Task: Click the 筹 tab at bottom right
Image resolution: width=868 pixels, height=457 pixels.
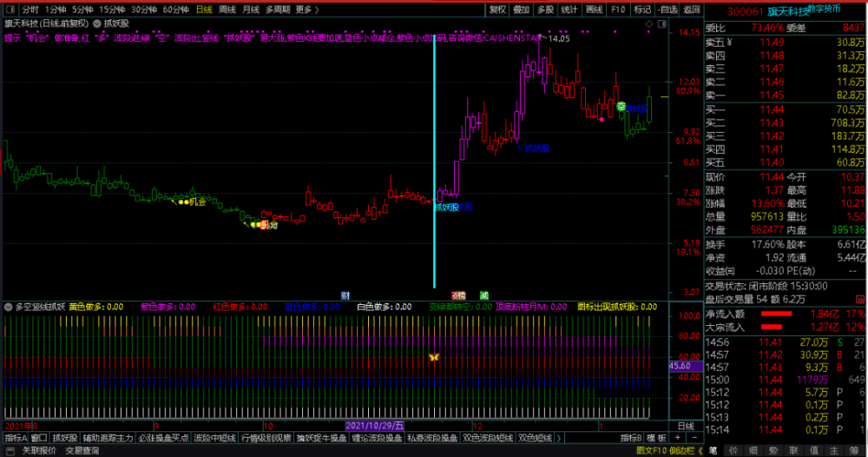Action: pyautogui.click(x=855, y=450)
